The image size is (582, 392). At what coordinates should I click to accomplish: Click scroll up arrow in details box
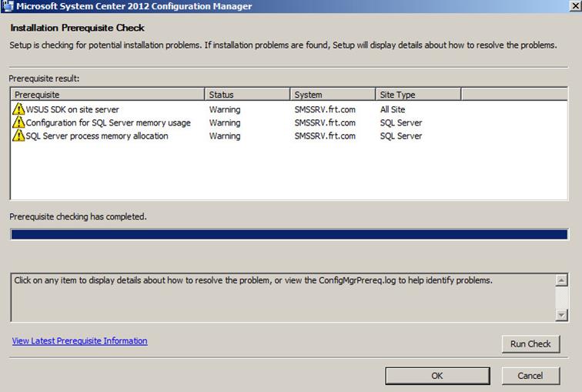click(561, 280)
